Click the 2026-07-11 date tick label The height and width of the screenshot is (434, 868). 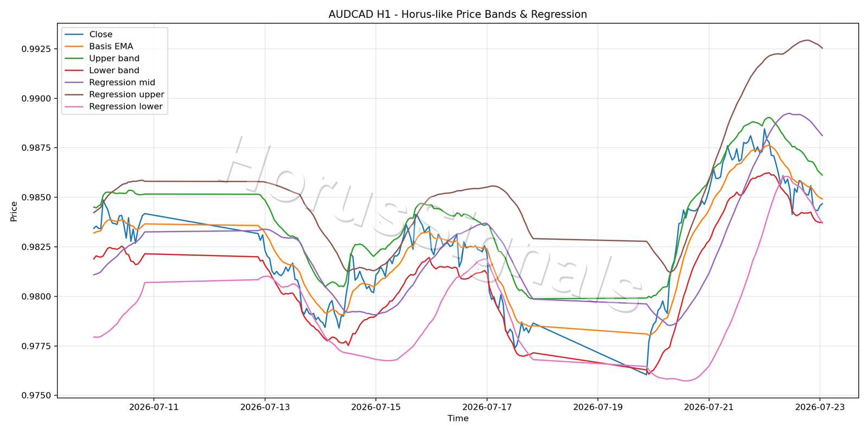point(154,407)
